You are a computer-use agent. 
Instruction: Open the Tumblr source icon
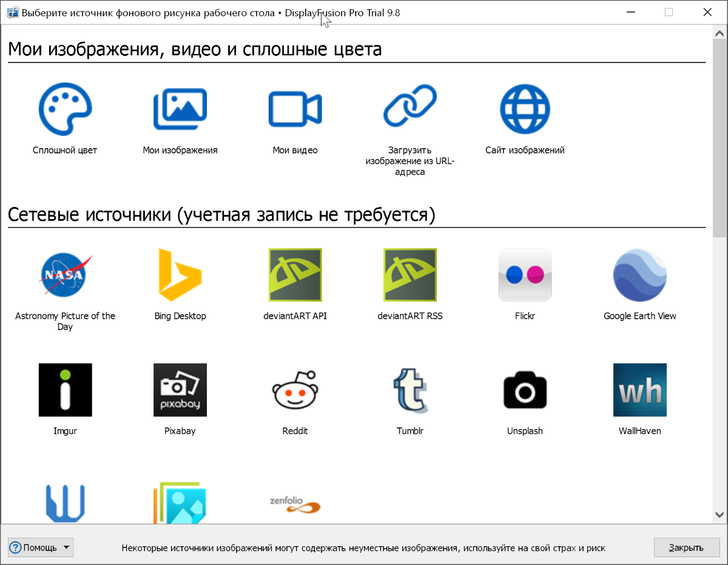410,390
